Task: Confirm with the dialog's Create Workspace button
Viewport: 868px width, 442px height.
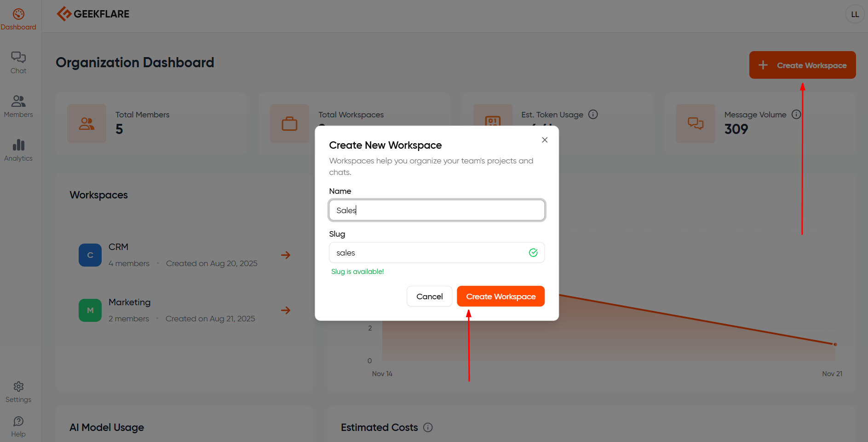Action: (x=501, y=296)
